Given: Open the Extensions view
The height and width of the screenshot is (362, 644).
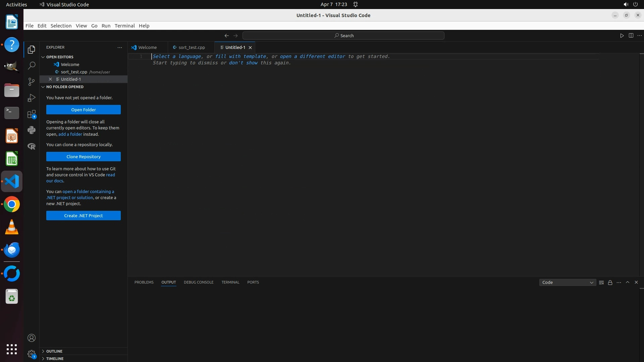Looking at the screenshot, I should (x=32, y=114).
